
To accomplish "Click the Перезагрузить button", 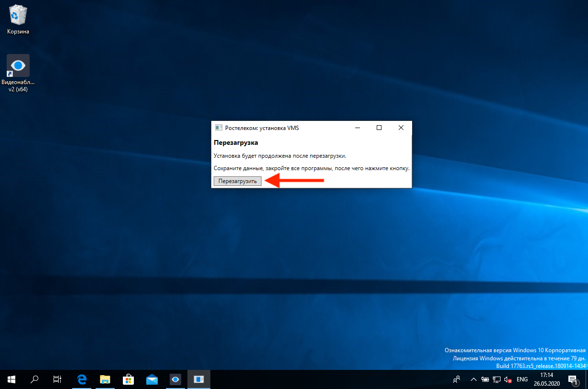I will coord(238,181).
